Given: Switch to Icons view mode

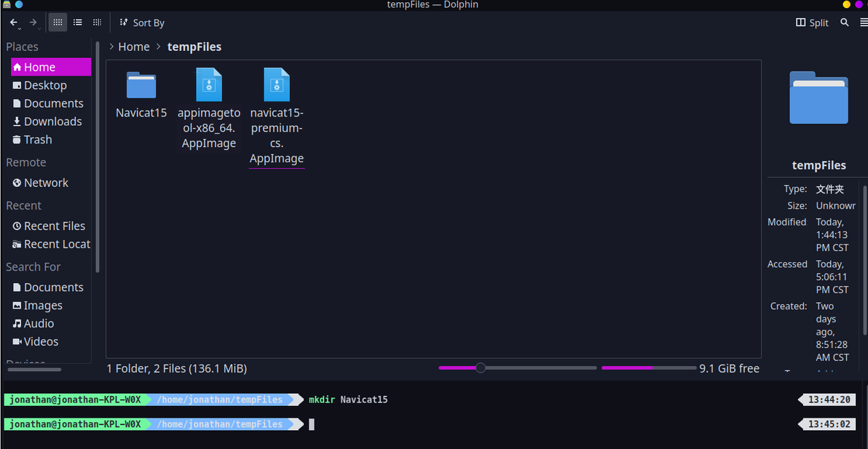Looking at the screenshot, I should [58, 22].
